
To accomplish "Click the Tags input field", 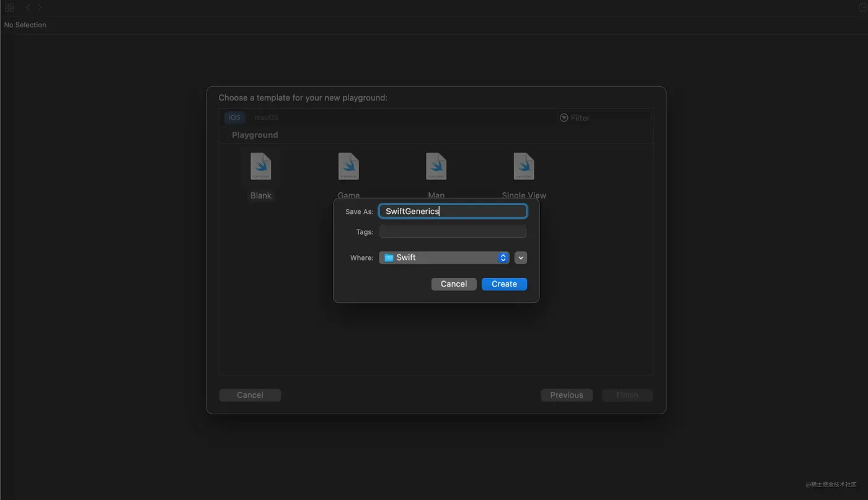I will [x=453, y=231].
